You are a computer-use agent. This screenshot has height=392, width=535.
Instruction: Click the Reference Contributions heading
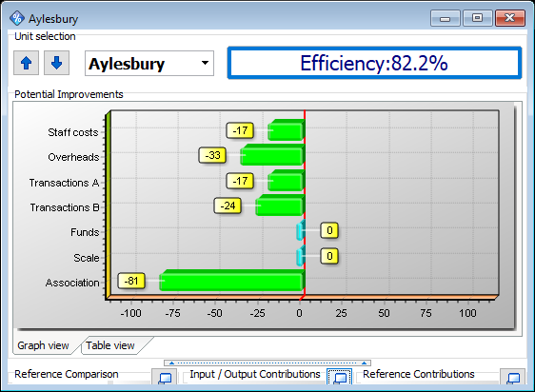[419, 374]
